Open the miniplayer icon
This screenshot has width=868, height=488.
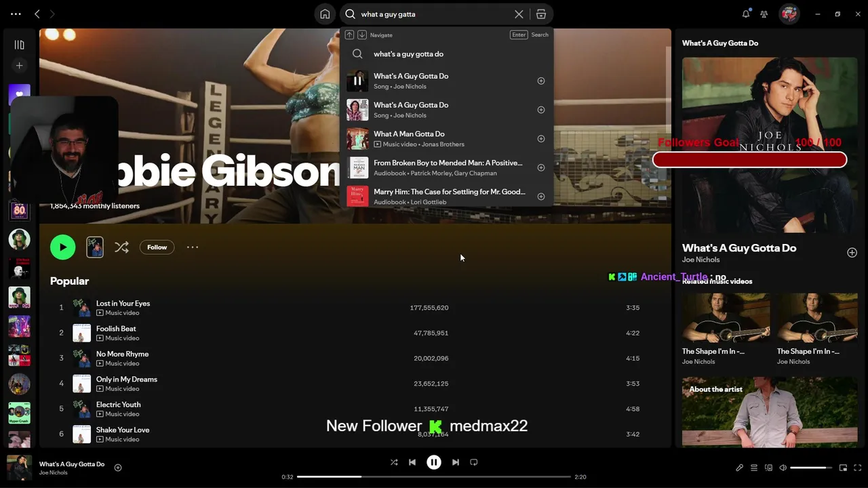tap(843, 468)
